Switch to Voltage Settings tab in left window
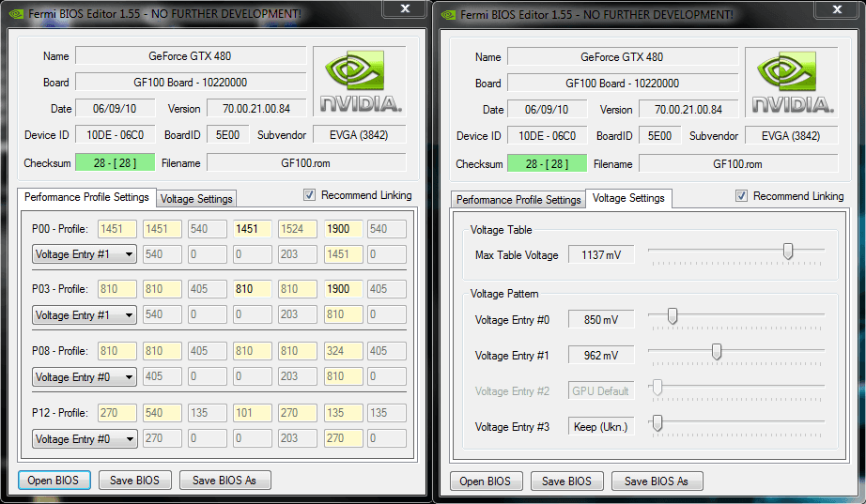Viewport: 866px width, 504px height. pos(196,199)
